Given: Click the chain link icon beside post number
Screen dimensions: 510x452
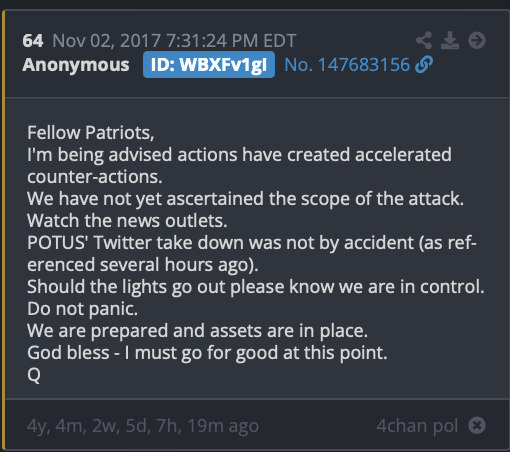Looking at the screenshot, I should point(424,64).
